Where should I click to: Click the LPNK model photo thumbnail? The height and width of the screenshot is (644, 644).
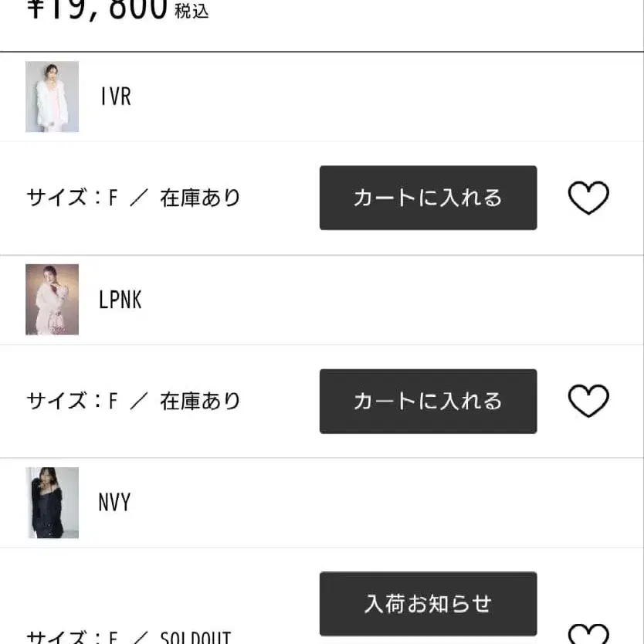51,300
